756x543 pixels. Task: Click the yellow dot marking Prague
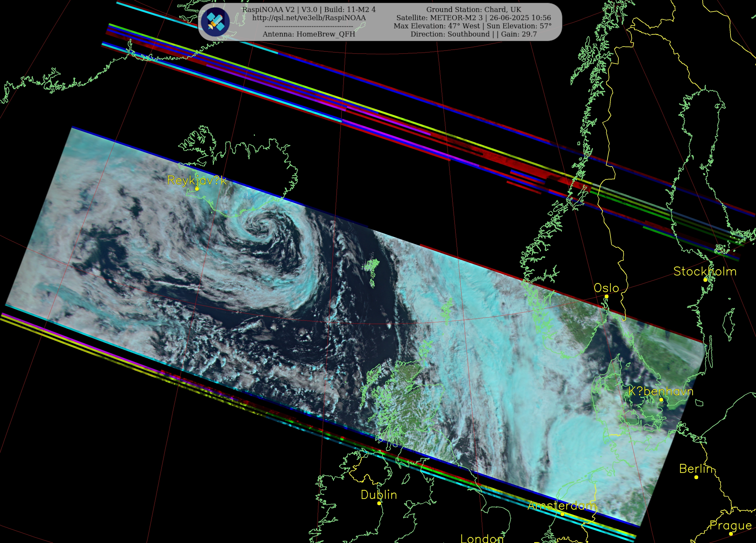(x=731, y=534)
